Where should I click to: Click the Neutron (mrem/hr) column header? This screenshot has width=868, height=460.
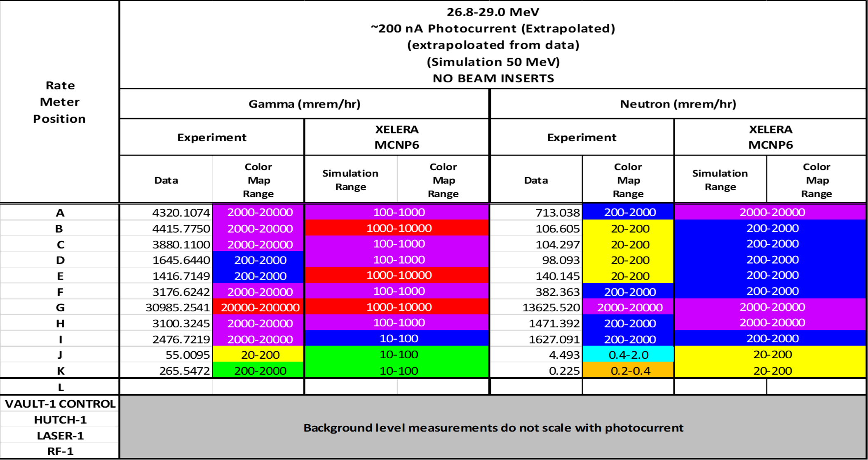pyautogui.click(x=678, y=104)
